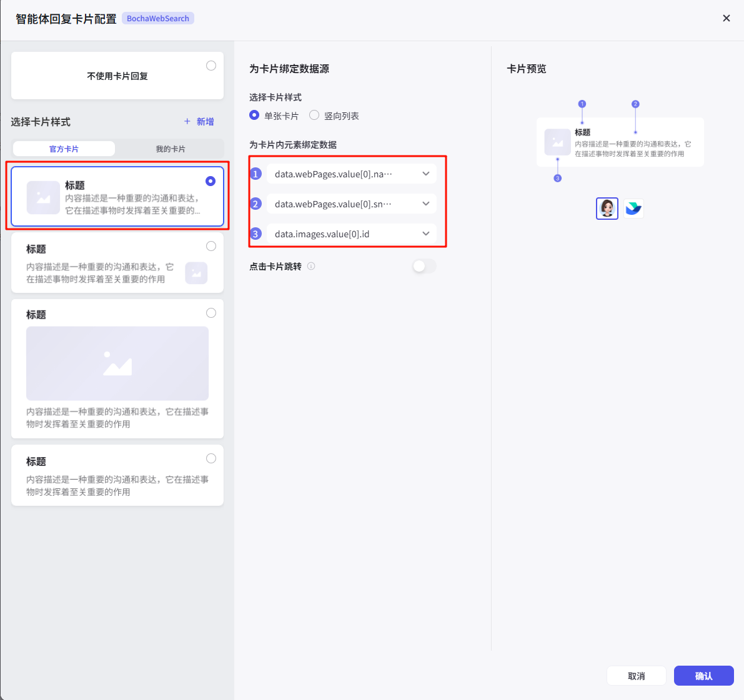Select the 不使用卡片回复 radio option
This screenshot has width=744, height=700.
[211, 65]
